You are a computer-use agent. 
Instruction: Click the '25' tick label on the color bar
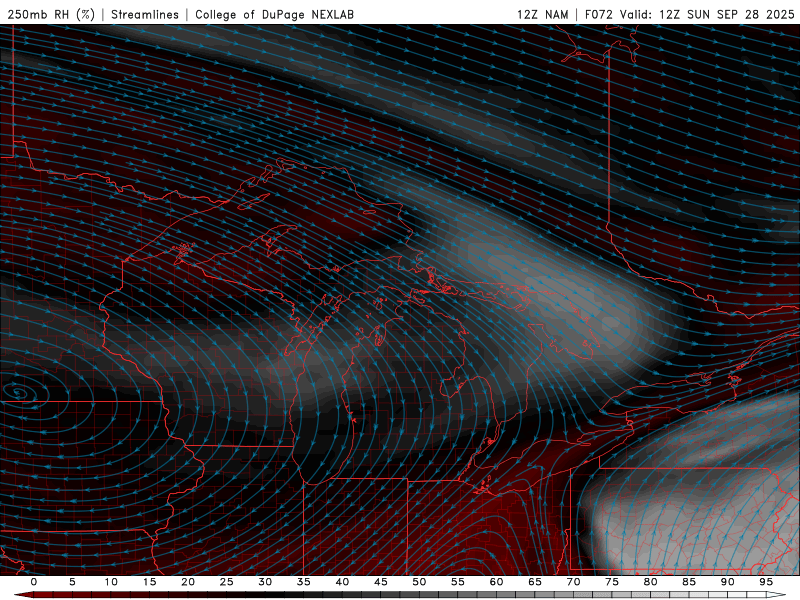click(227, 582)
